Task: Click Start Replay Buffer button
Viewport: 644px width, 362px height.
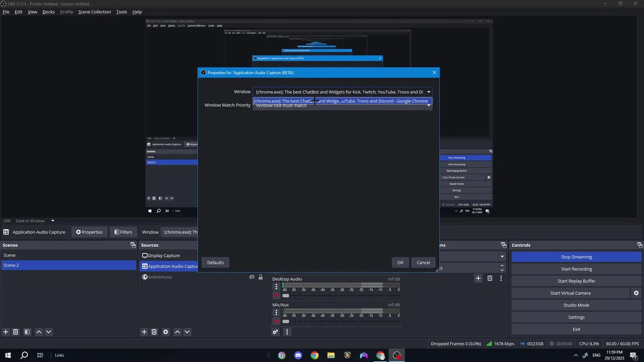Action: click(577, 281)
